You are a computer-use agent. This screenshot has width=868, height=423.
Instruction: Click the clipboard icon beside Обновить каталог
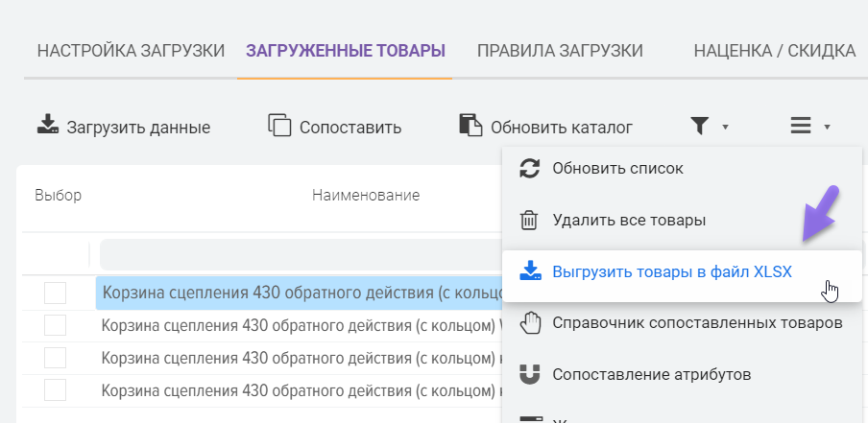(x=470, y=126)
